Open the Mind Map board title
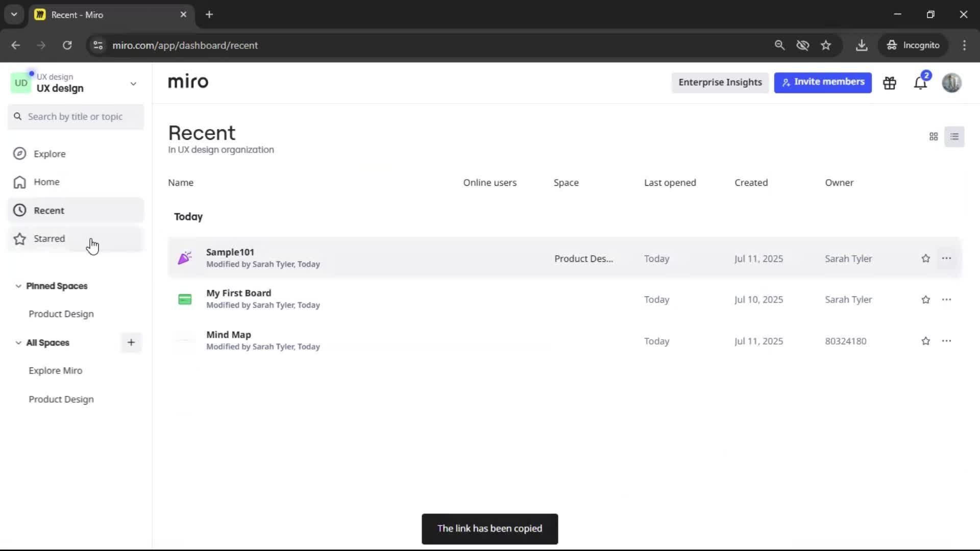 click(228, 335)
